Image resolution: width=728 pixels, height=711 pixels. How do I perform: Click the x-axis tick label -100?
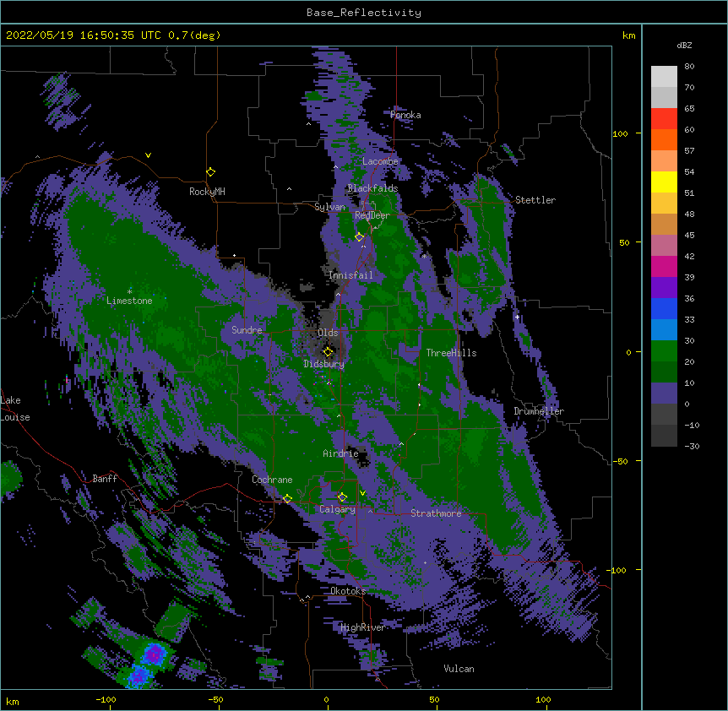click(x=106, y=700)
